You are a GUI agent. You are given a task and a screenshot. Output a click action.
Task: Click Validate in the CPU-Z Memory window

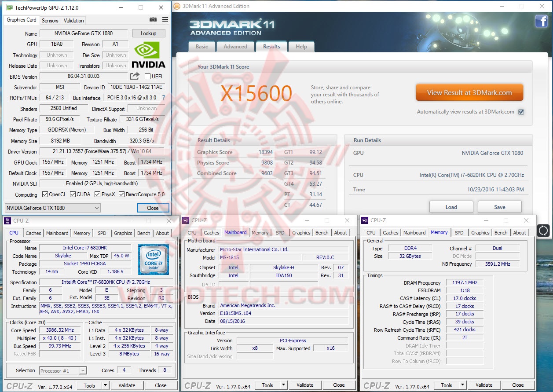pos(484,385)
